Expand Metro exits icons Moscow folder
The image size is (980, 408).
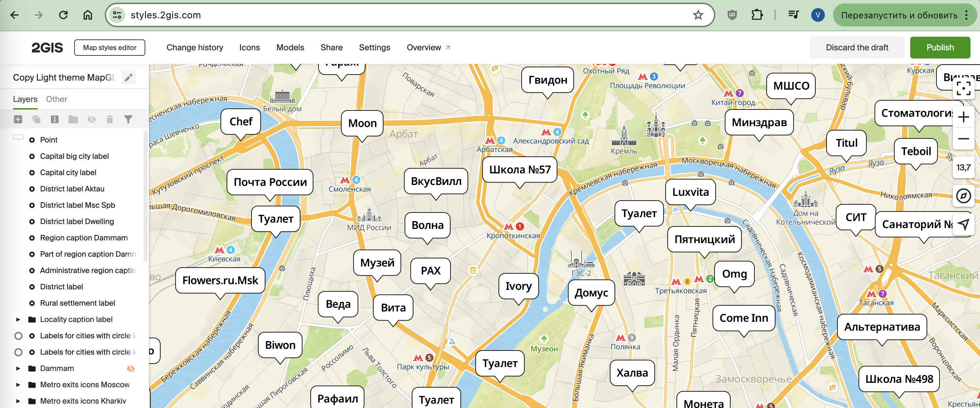coord(18,385)
